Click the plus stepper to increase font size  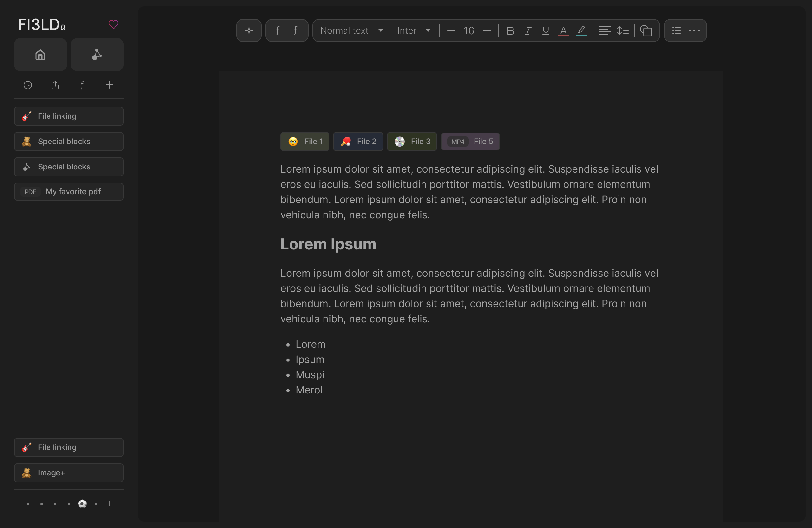(x=487, y=30)
